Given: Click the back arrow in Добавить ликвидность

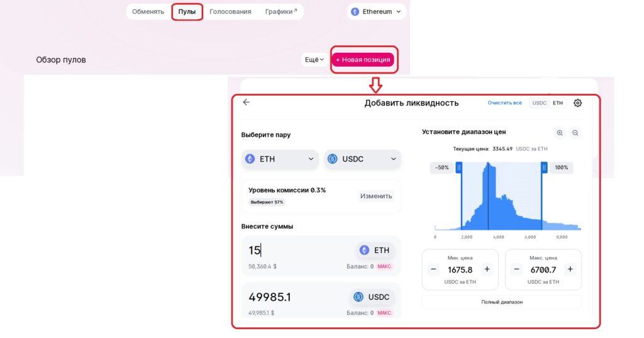Looking at the screenshot, I should 246,103.
